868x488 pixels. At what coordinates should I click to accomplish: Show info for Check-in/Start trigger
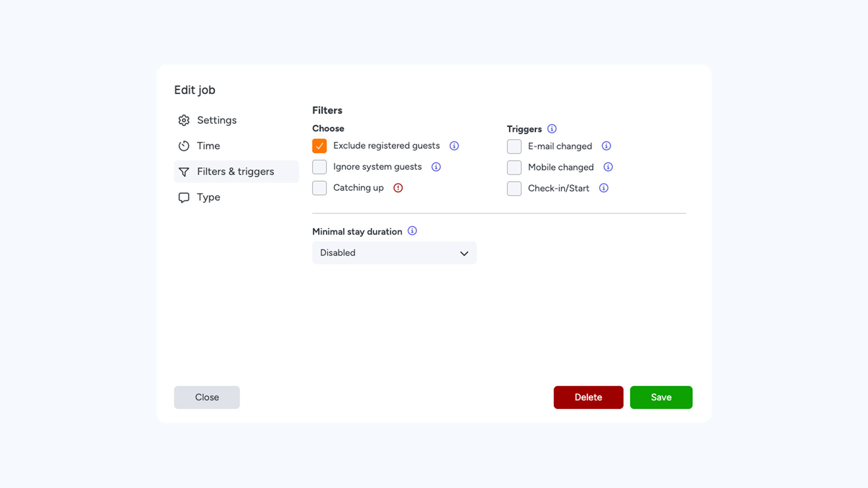point(604,188)
